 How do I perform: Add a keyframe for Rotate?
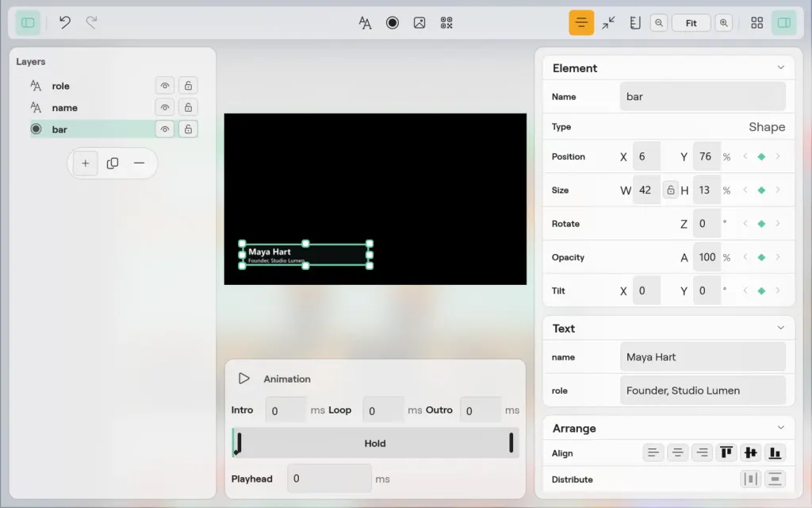click(761, 224)
